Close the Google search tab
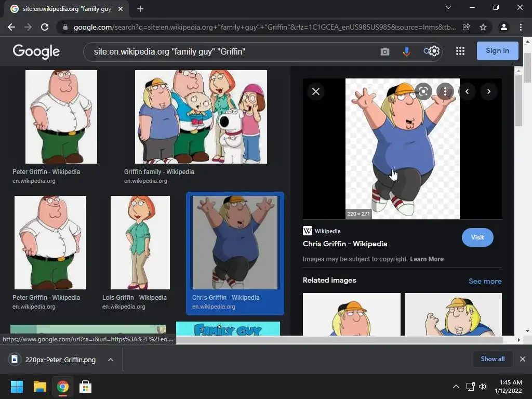This screenshot has width=532, height=399. pos(121,9)
